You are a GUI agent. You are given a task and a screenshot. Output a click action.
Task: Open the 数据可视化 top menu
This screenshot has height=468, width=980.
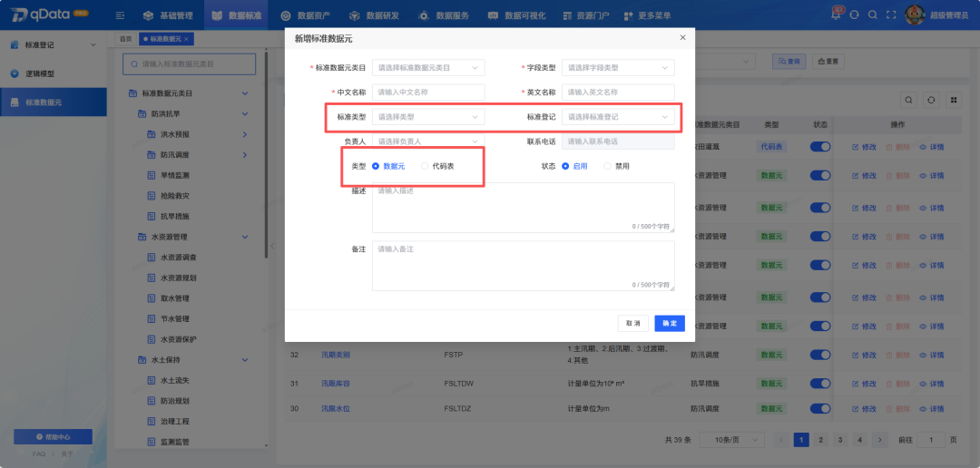coord(516,15)
